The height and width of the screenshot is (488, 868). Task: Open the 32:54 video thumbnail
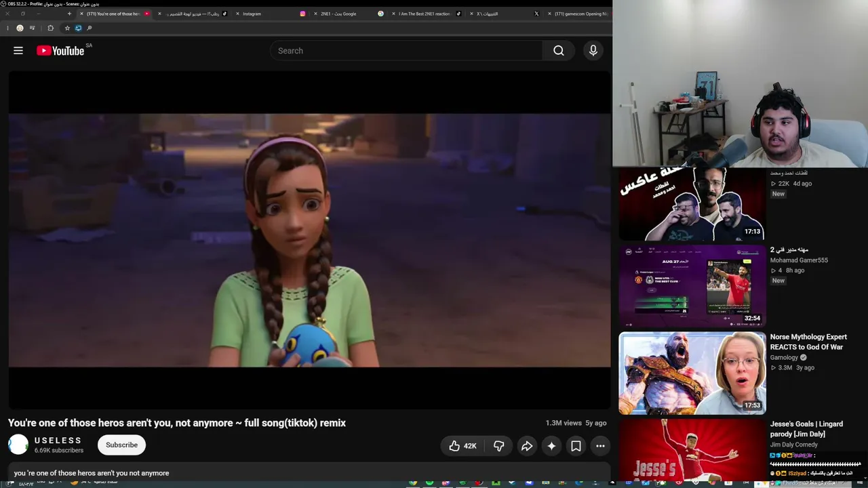[x=692, y=286]
